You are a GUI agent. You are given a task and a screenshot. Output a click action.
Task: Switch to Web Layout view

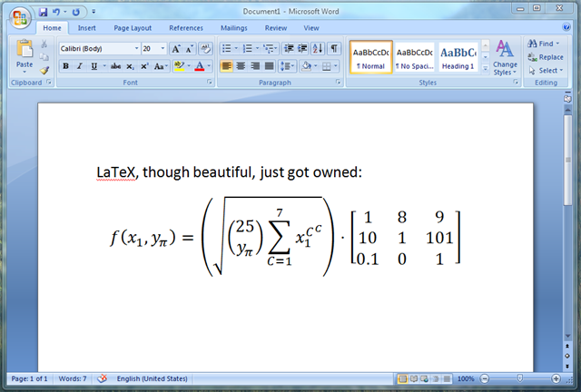[x=425, y=378]
